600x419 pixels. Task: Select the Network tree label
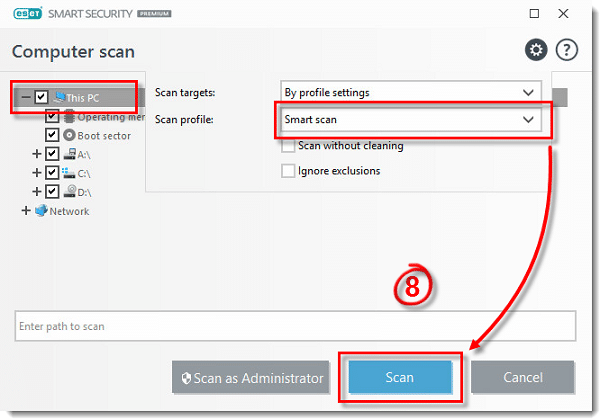click(x=69, y=211)
